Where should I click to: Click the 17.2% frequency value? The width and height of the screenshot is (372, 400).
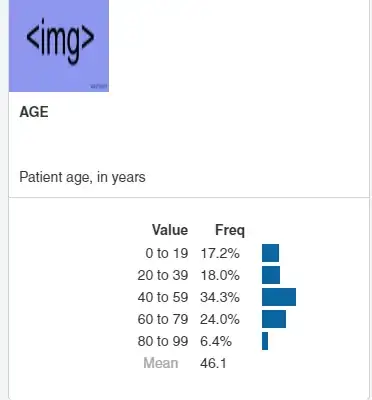tap(220, 253)
